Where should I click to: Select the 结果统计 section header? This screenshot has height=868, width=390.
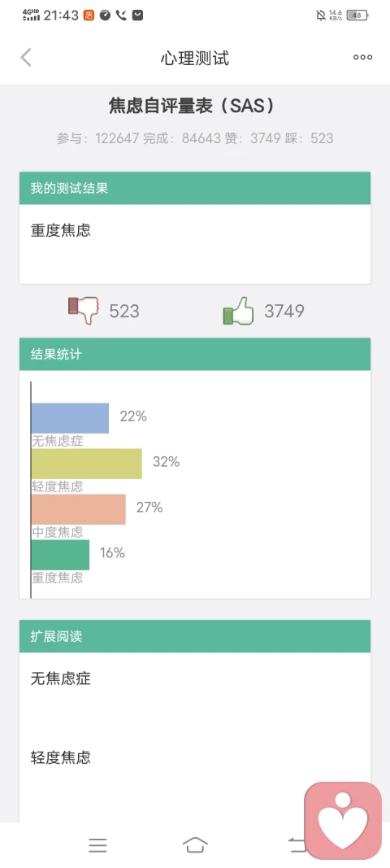click(x=195, y=355)
